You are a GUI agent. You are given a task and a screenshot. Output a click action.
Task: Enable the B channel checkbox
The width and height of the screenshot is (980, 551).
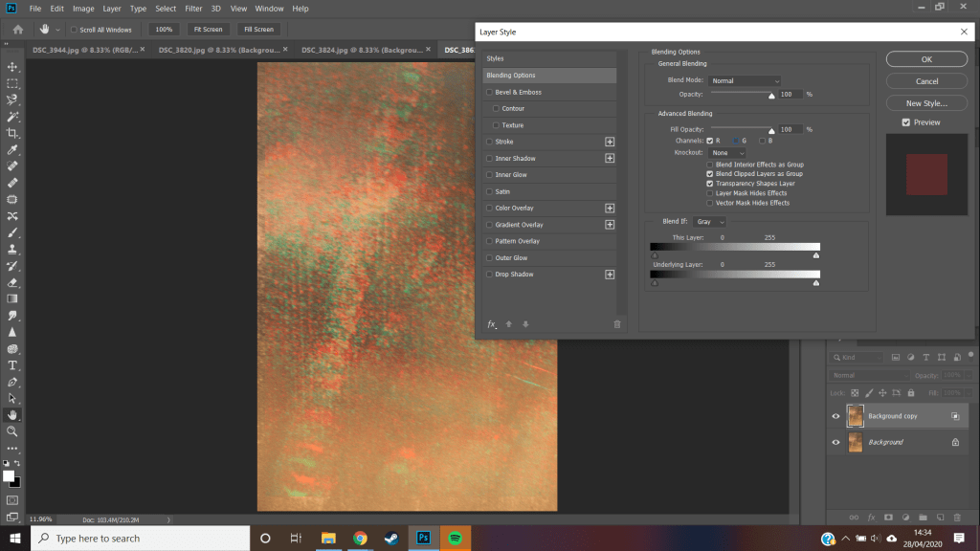coord(763,141)
